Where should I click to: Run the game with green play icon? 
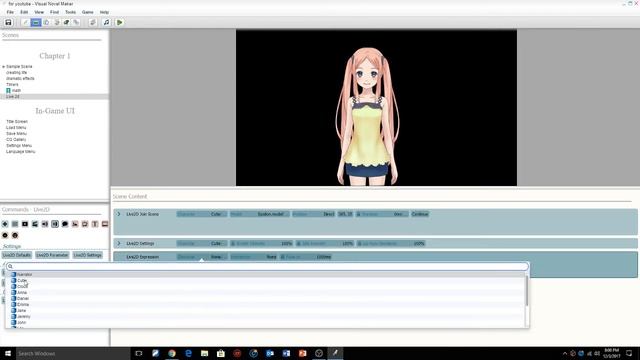pyautogui.click(x=120, y=22)
